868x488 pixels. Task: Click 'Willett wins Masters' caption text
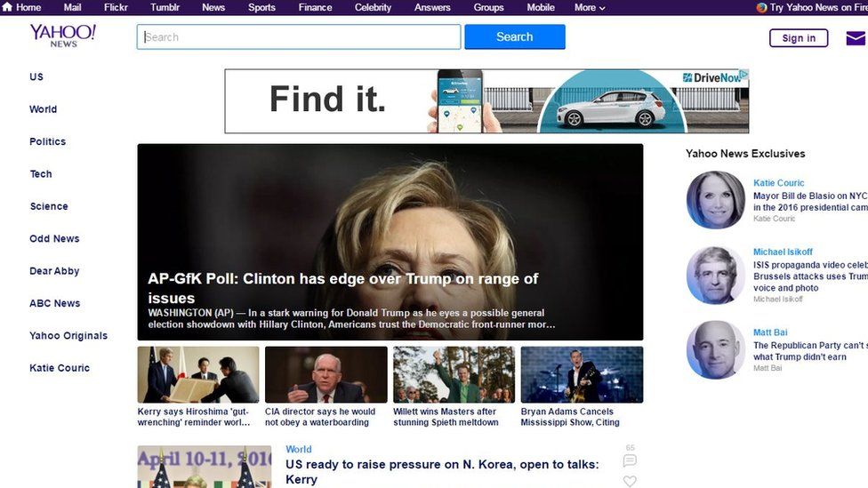[x=446, y=417]
